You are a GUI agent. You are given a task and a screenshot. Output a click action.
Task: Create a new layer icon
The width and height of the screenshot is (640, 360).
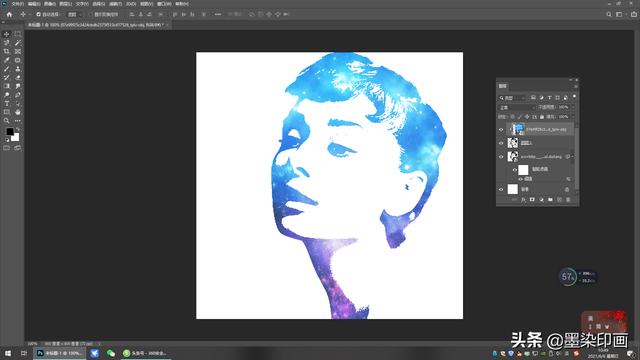[559, 200]
